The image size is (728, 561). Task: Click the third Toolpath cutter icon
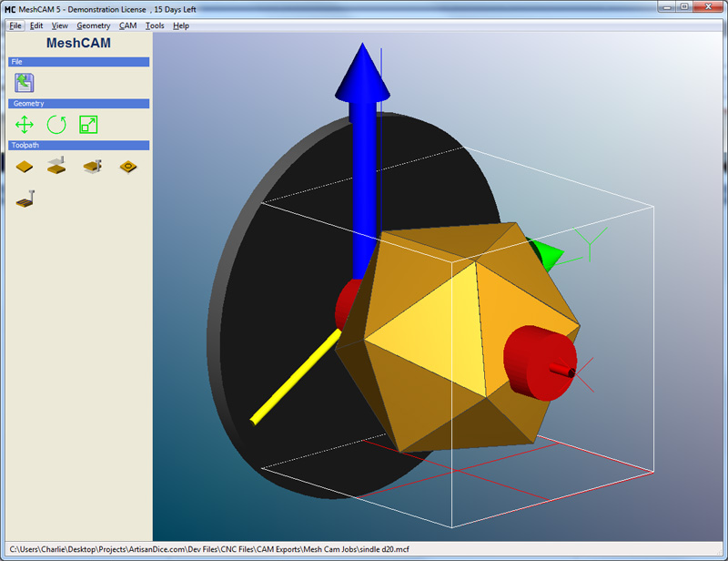[x=92, y=168]
